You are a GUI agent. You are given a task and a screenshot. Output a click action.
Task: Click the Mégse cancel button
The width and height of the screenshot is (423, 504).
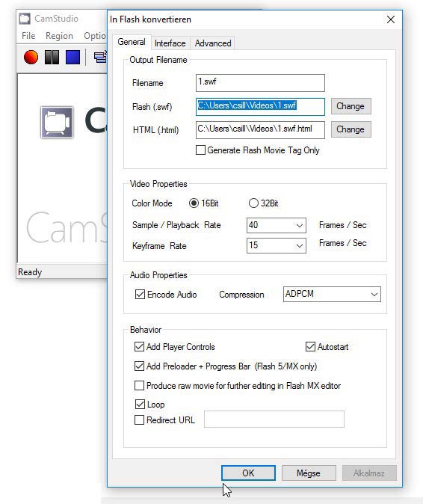pyautogui.click(x=309, y=473)
